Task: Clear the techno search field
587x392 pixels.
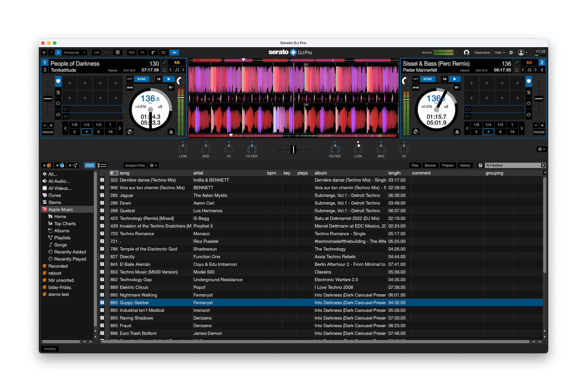Action: pyautogui.click(x=543, y=166)
